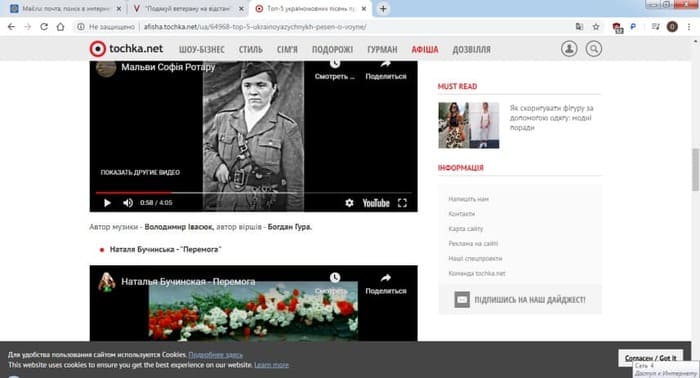Open СТИЛЬ menu section
Viewport: 700px width, 378px height.
[250, 50]
